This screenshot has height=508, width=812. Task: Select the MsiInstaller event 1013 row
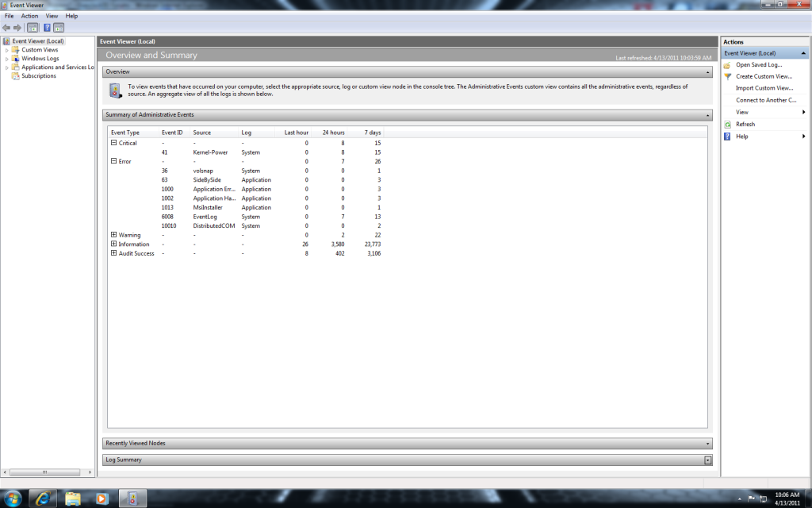click(x=246, y=207)
